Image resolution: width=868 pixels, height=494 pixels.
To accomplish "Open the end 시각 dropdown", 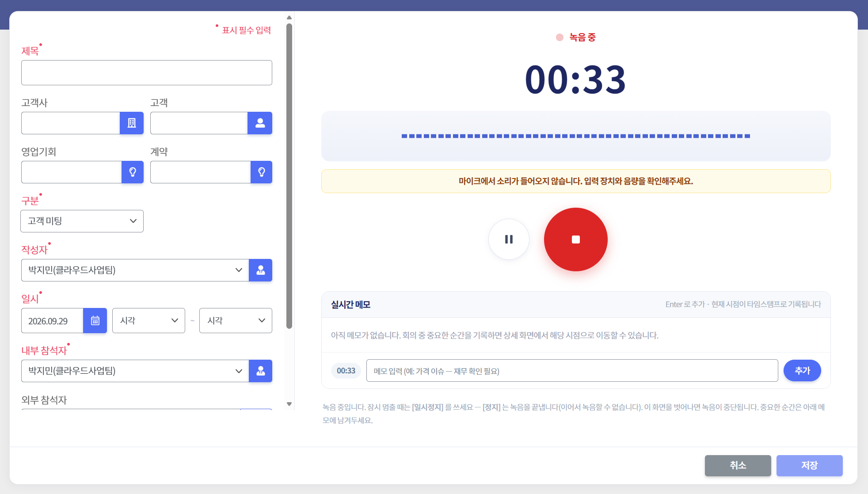I will (236, 320).
